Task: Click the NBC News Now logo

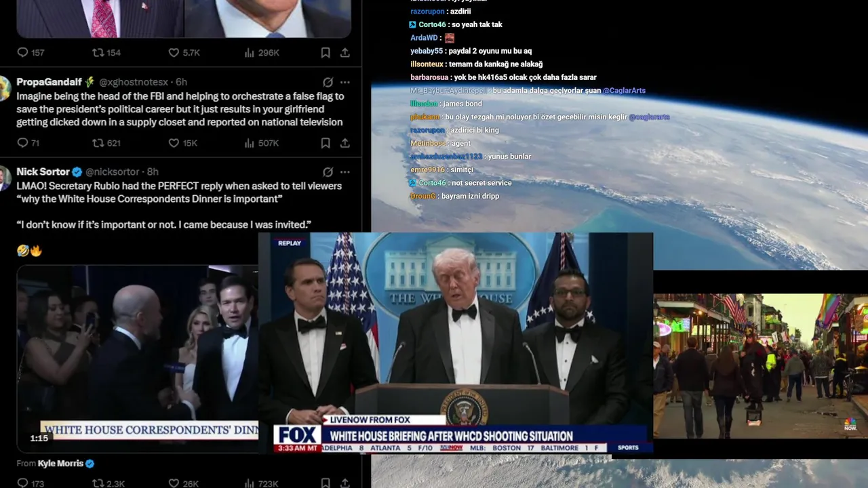Action: 850,426
